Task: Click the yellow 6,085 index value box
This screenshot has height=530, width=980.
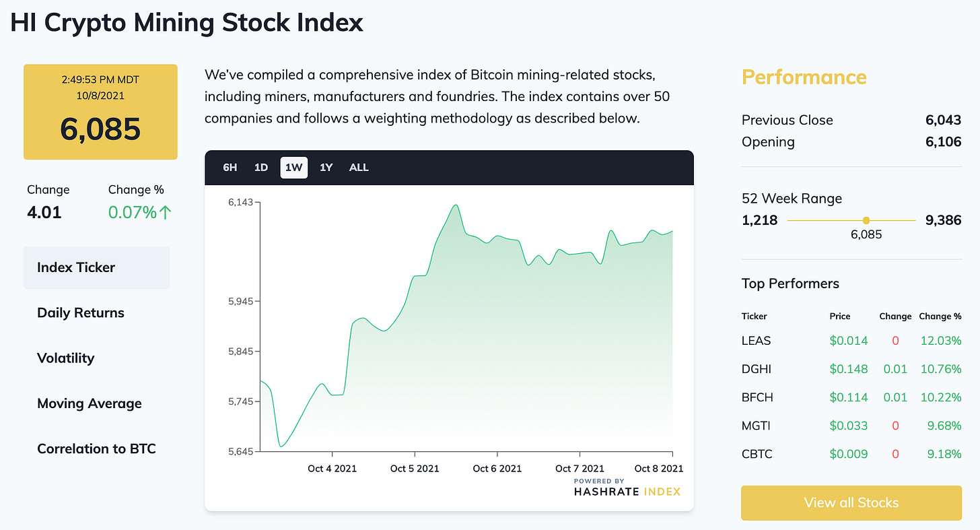Action: pos(100,112)
